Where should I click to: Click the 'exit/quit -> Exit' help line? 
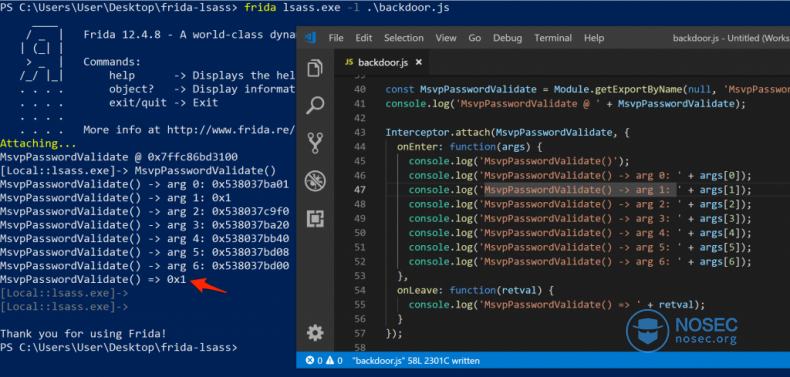pyautogui.click(x=164, y=102)
